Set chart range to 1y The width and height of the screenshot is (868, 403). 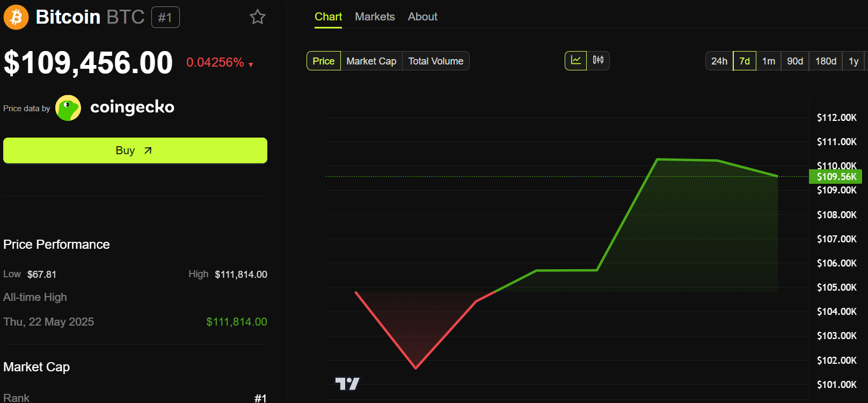click(854, 61)
